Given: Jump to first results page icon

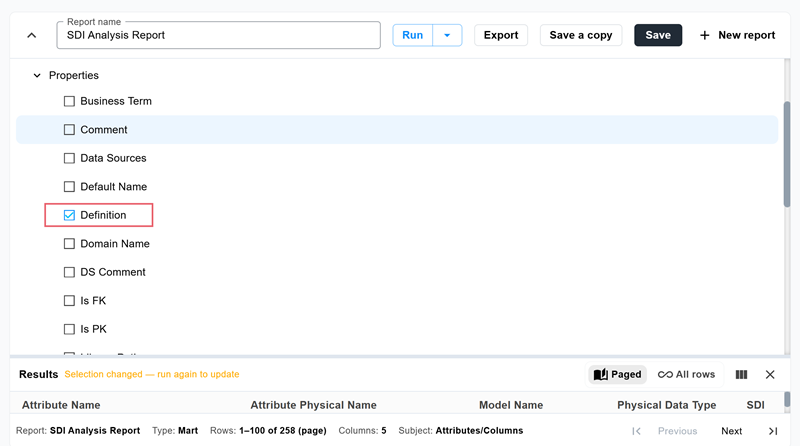Looking at the screenshot, I should pyautogui.click(x=636, y=431).
